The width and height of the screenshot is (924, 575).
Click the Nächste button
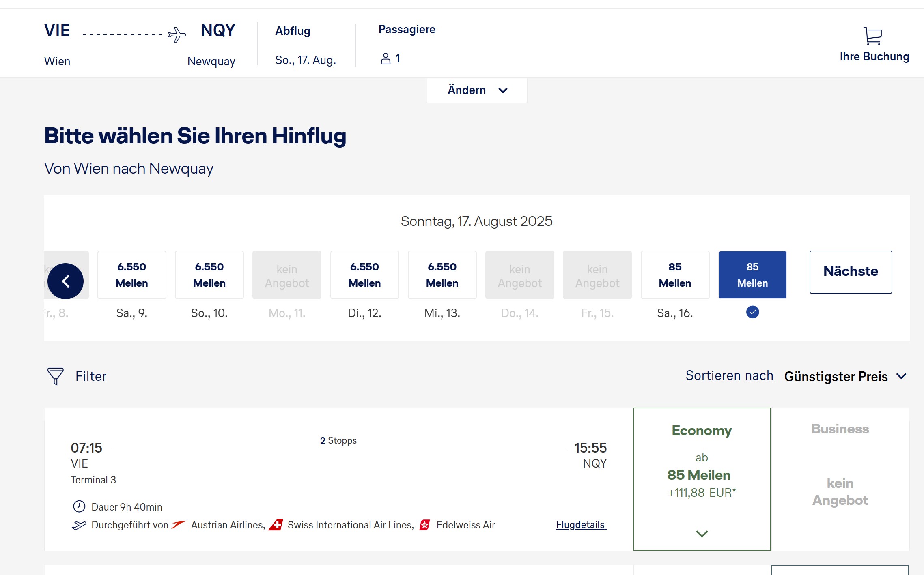851,272
